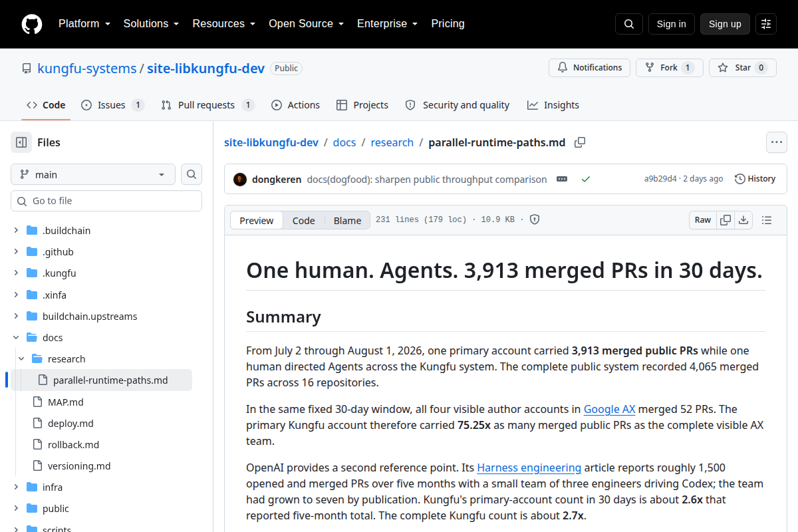Collapse the docs folder
This screenshot has width=798, height=532.
coord(16,337)
